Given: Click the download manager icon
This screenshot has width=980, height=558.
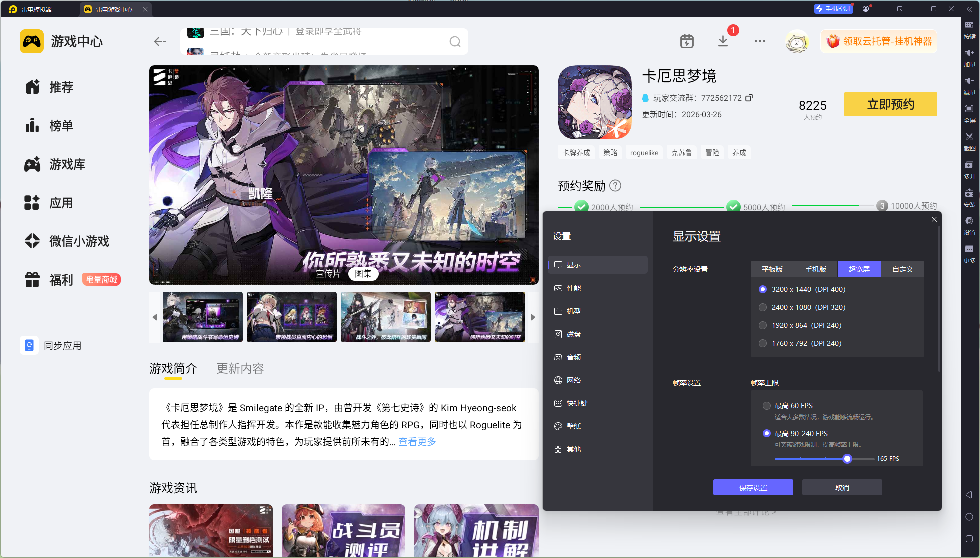Looking at the screenshot, I should tap(723, 41).
